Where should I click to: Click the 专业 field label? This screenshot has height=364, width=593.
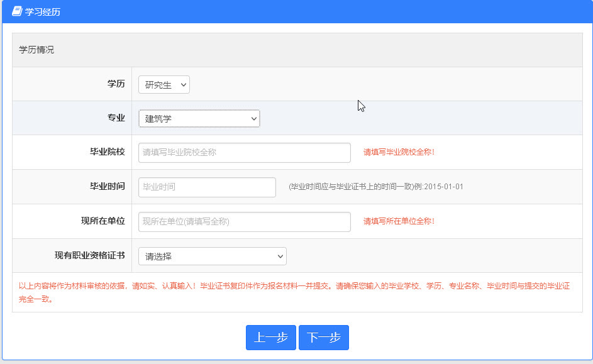116,118
